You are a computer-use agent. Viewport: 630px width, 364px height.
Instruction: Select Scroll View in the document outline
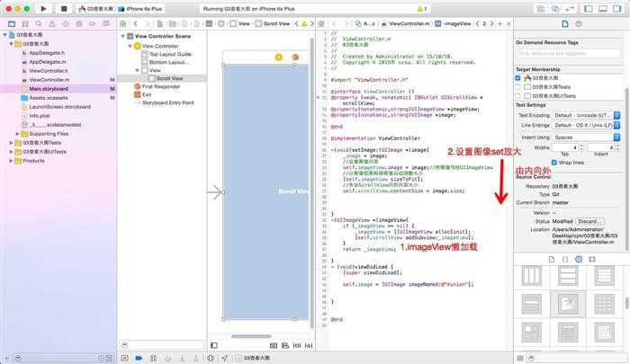point(169,78)
